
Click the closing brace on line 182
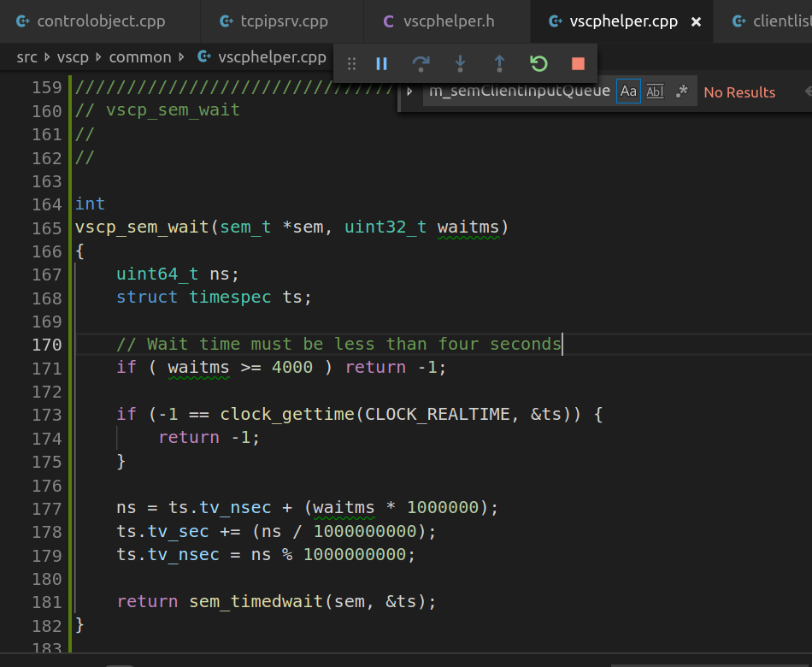[79, 625]
